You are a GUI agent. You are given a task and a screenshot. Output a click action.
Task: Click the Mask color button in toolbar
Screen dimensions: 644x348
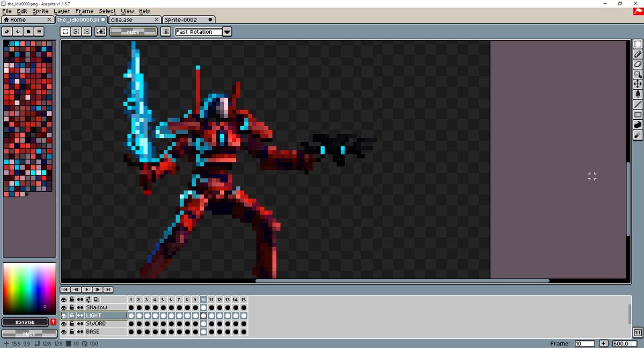coord(133,32)
